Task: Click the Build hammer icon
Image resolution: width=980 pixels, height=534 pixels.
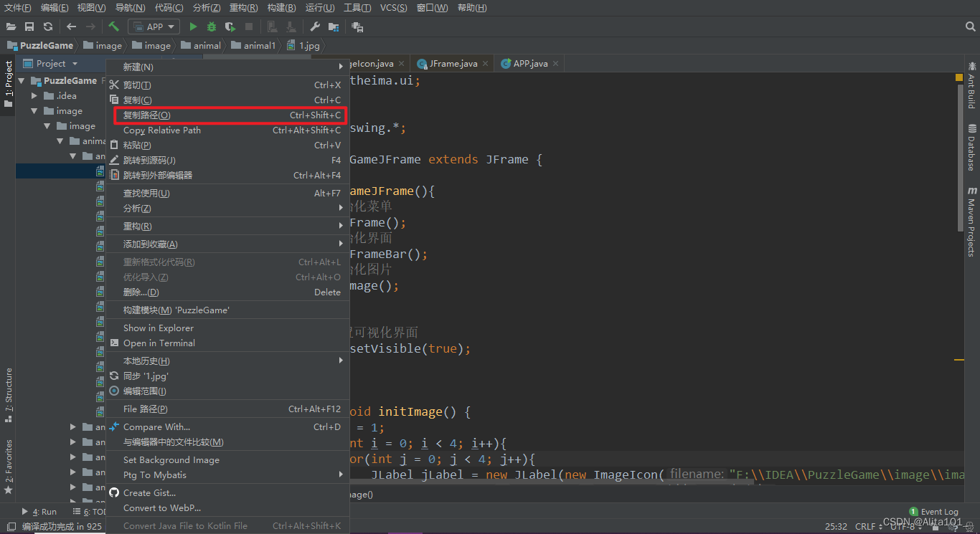Action: [x=113, y=27]
